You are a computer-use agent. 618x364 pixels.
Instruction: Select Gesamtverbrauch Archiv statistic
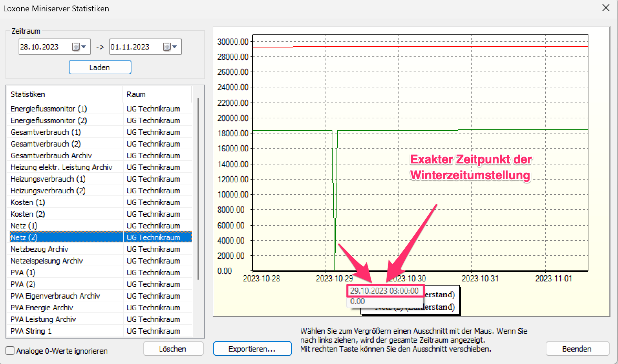pos(51,156)
